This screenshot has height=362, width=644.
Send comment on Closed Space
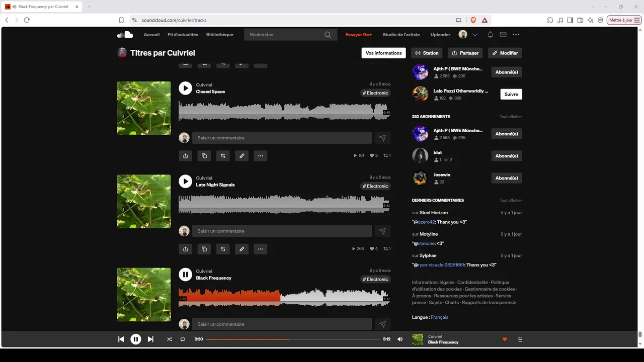pos(382,138)
